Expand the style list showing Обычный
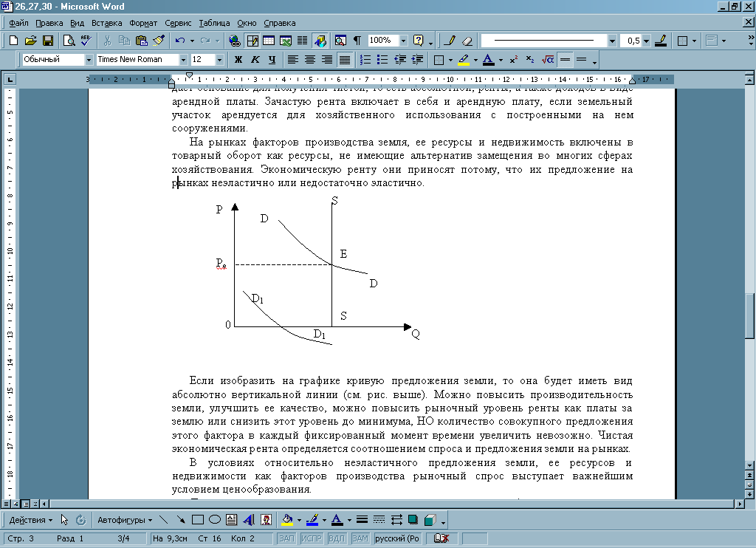 coord(89,60)
